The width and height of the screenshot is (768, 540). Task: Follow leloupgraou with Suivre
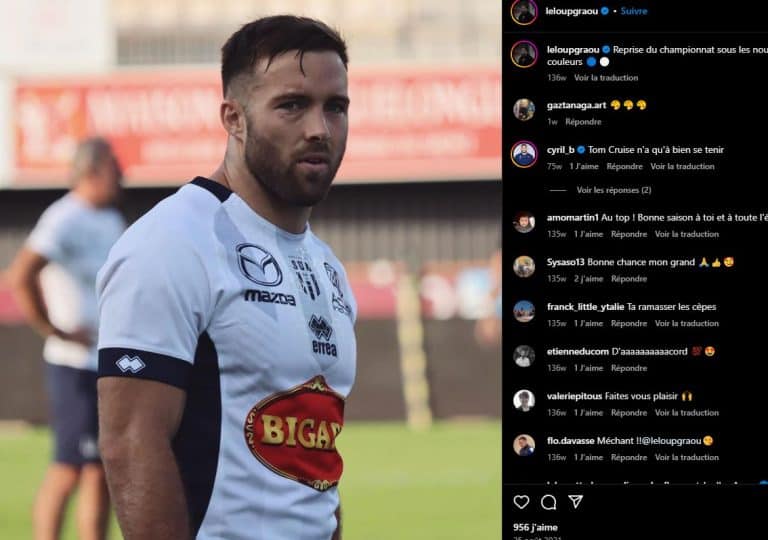click(x=634, y=11)
